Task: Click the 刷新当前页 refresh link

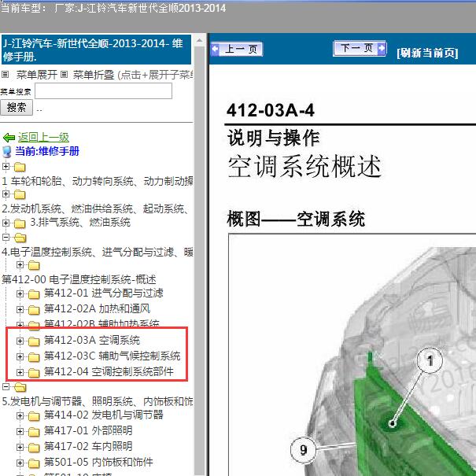Action: [427, 54]
